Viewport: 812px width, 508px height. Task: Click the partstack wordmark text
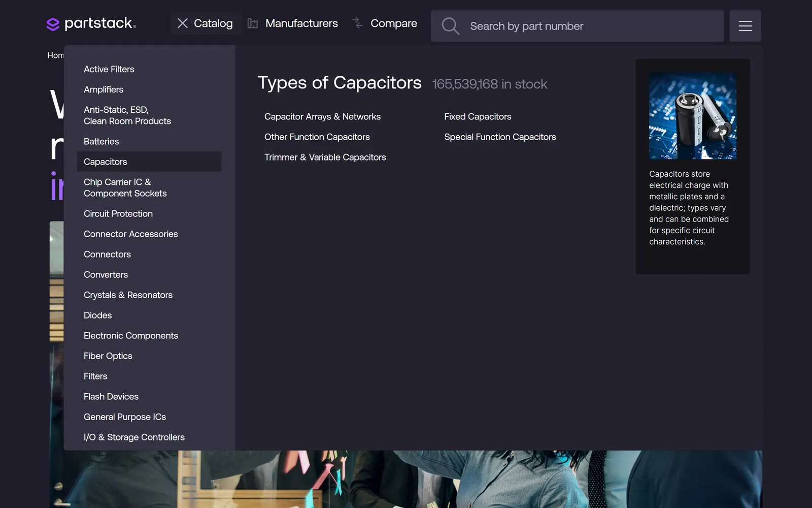click(x=100, y=23)
